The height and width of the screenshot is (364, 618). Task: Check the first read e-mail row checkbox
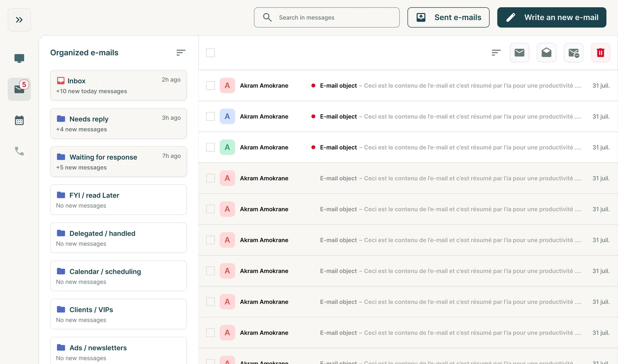[x=210, y=178]
